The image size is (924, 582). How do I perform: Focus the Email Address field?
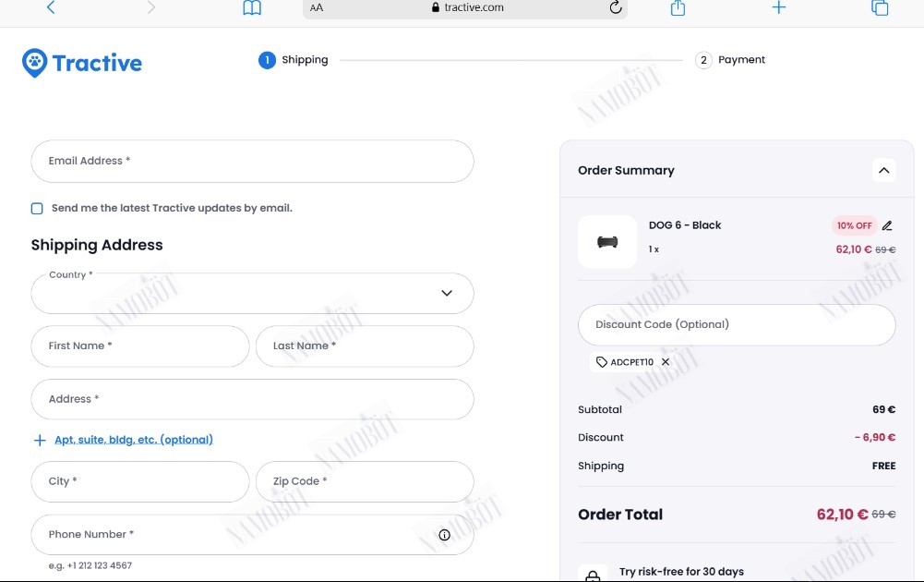[x=252, y=161]
